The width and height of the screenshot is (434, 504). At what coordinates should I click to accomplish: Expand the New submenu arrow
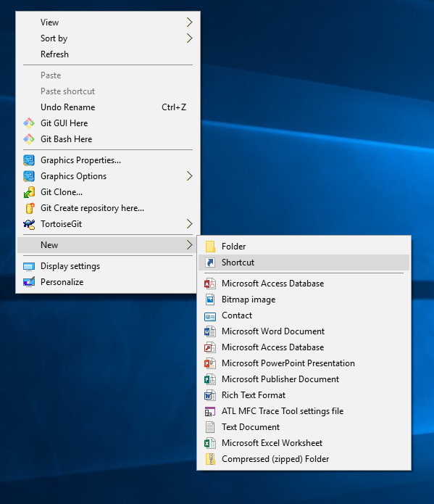click(190, 245)
